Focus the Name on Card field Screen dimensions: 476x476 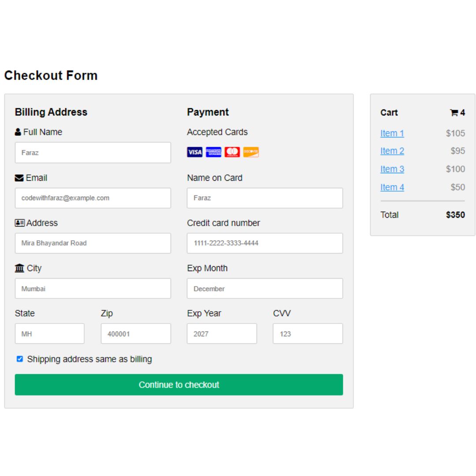(265, 198)
